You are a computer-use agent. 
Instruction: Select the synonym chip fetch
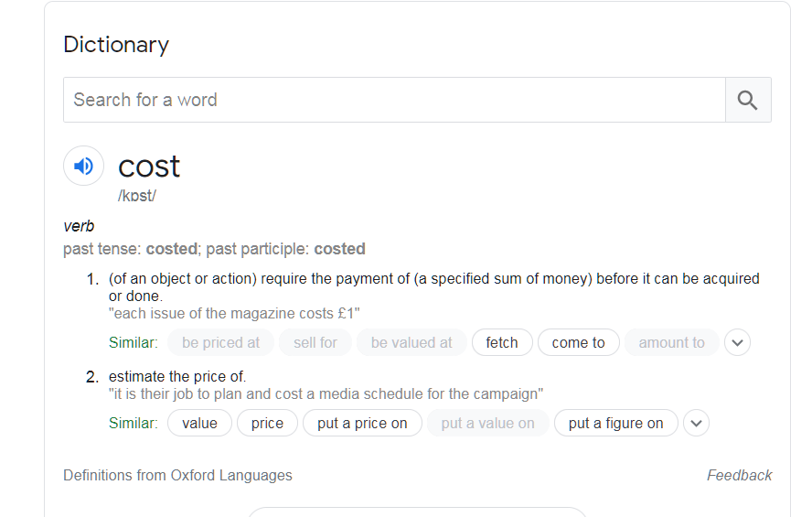click(502, 342)
